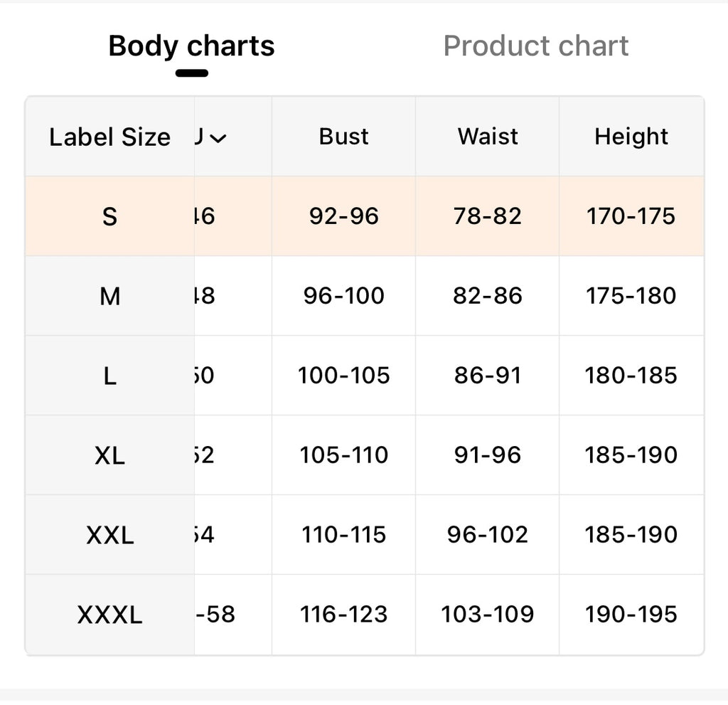The height and width of the screenshot is (705, 728).
Task: Select the XL label size cell
Action: [109, 455]
